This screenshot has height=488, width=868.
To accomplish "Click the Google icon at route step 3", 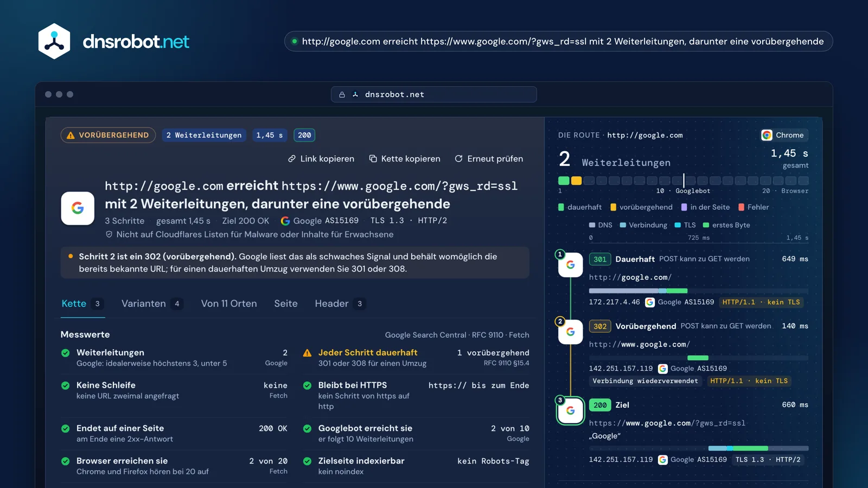I will click(x=571, y=411).
